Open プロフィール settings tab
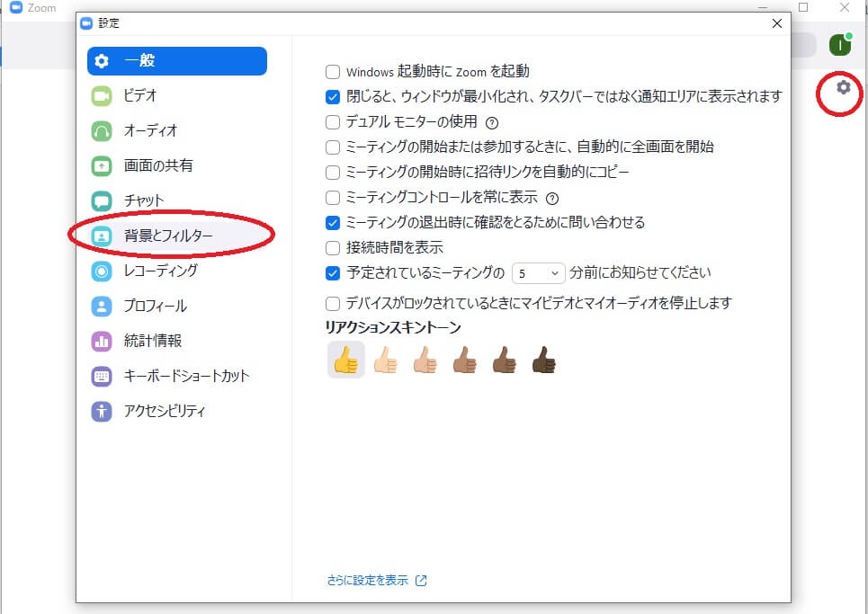 pyautogui.click(x=156, y=306)
